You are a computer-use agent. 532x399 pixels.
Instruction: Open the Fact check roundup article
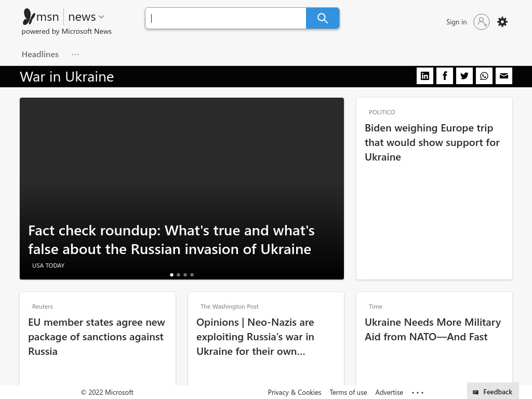[x=171, y=240]
